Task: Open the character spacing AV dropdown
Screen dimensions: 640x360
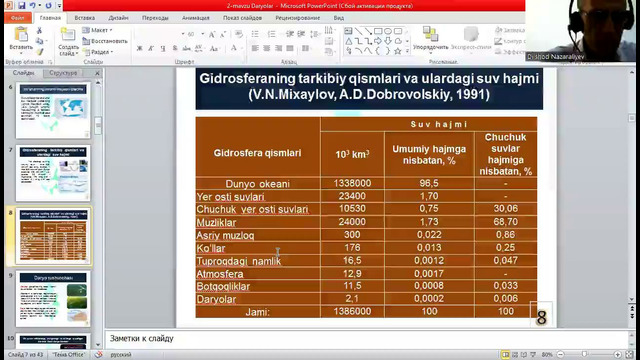Action: [199, 49]
